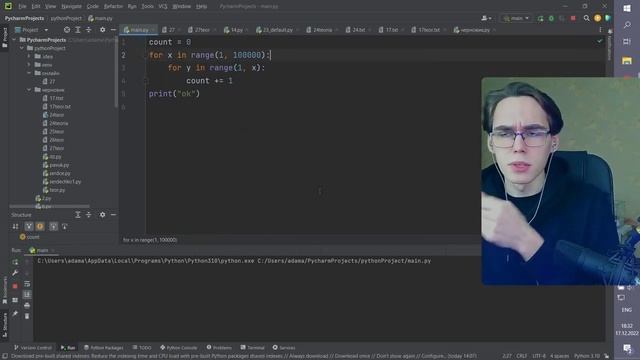Open the Refactor menu

click(113, 7)
